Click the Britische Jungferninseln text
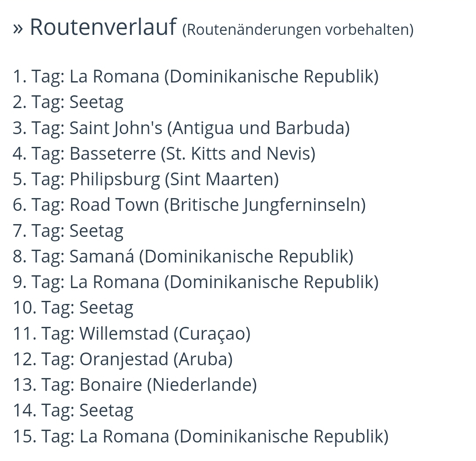476x461 pixels. (264, 205)
